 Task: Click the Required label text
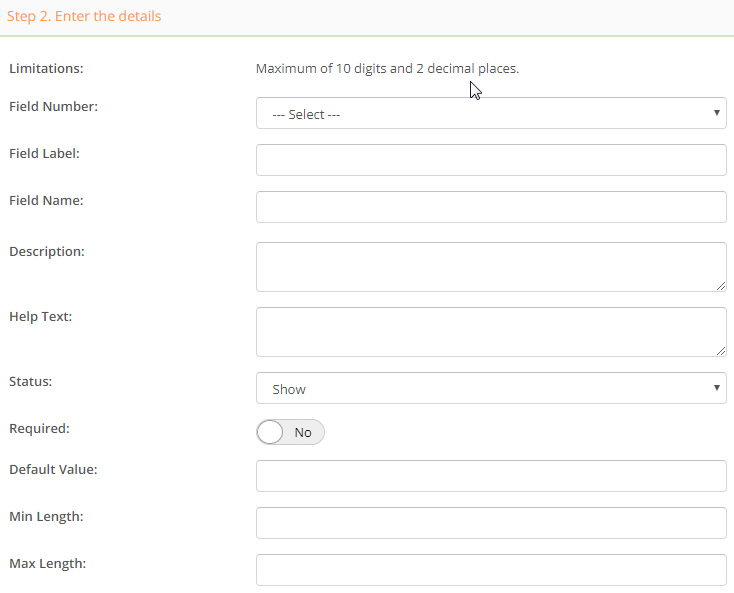coord(39,429)
